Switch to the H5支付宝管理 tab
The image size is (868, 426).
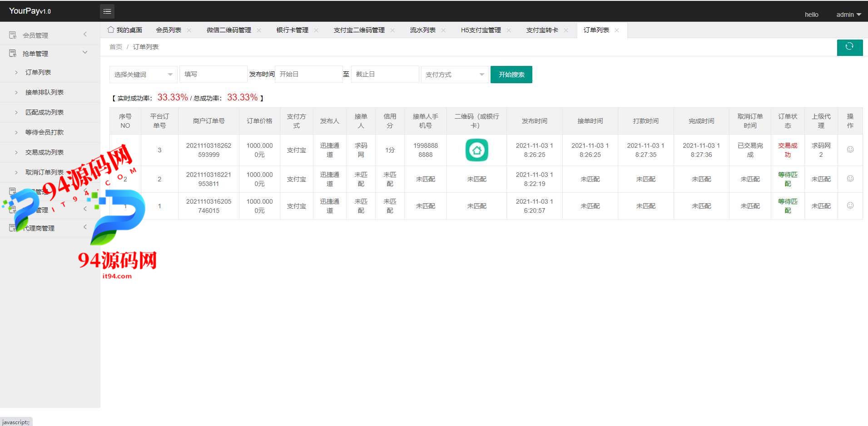(481, 30)
